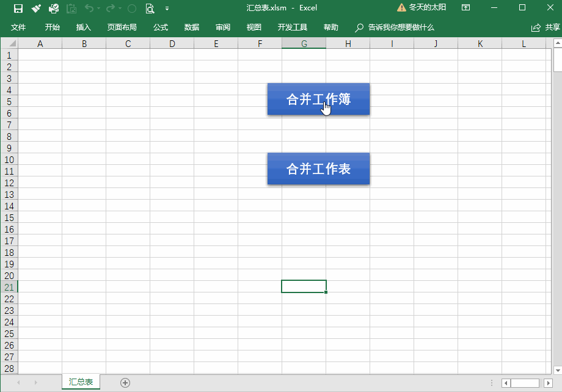The image size is (562, 392).
Task: Click horizontal scrollbar right arrow
Action: pyautogui.click(x=548, y=383)
